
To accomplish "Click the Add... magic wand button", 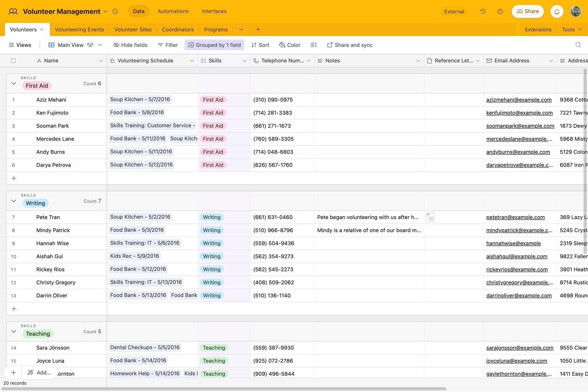I will [x=39, y=373].
